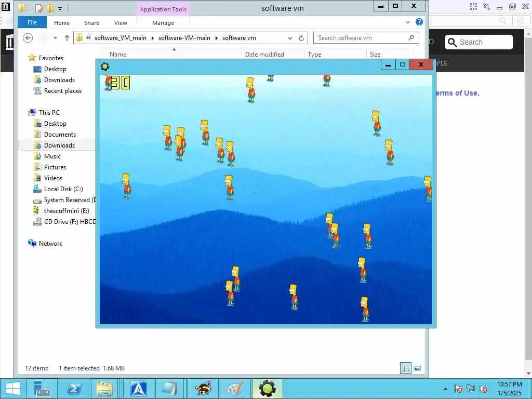Select the Manage ribbon tab

coord(163,23)
